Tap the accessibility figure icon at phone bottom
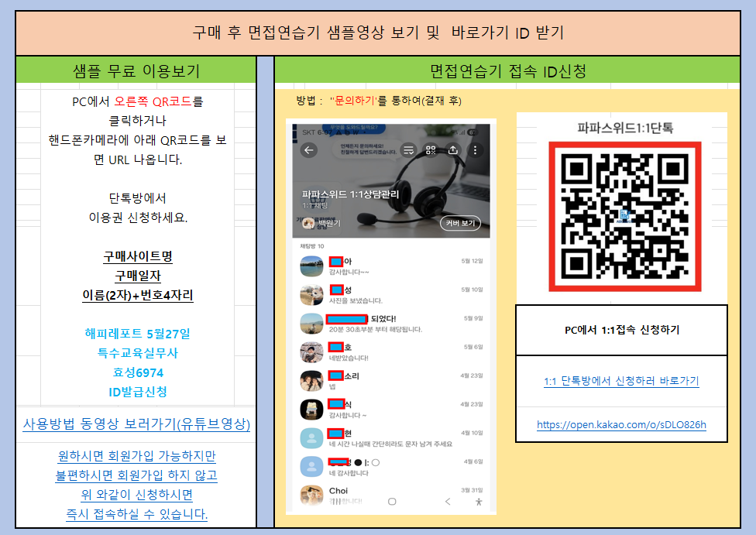Image resolution: width=756 pixels, height=535 pixels. [x=479, y=502]
